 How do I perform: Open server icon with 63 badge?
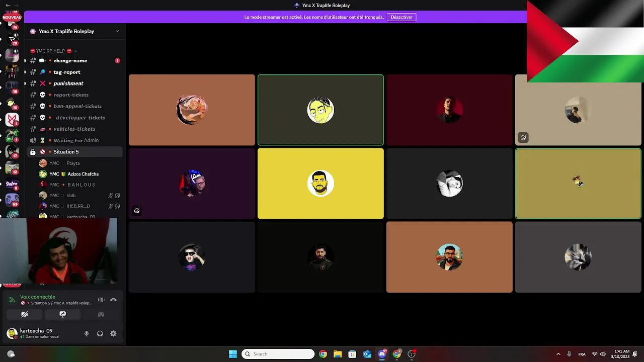[12, 200]
